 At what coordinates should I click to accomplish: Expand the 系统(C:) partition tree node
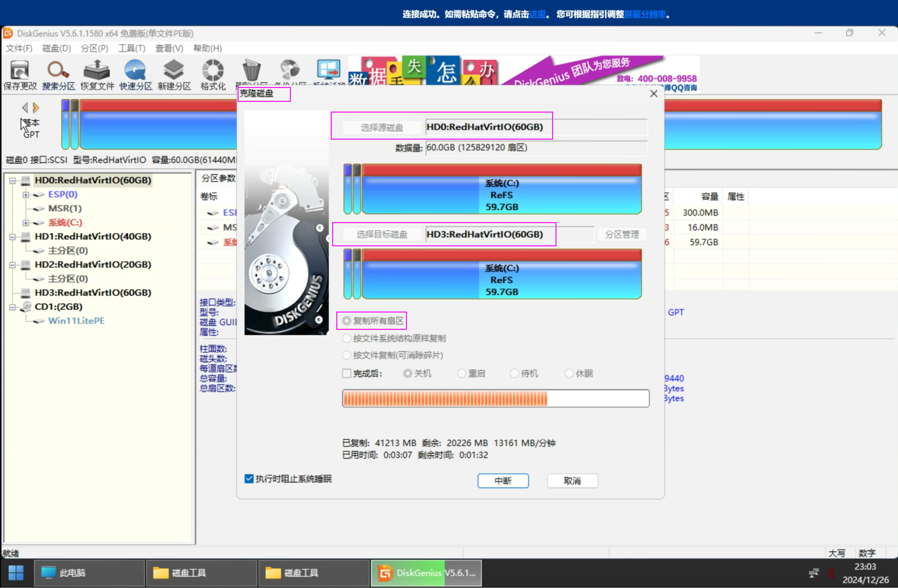click(26, 223)
